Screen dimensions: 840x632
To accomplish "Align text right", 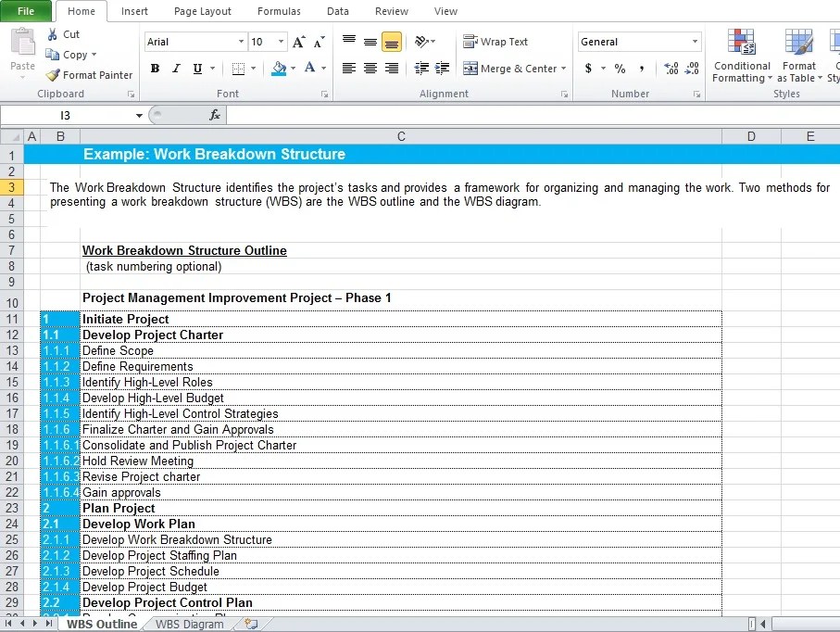I will (x=392, y=68).
